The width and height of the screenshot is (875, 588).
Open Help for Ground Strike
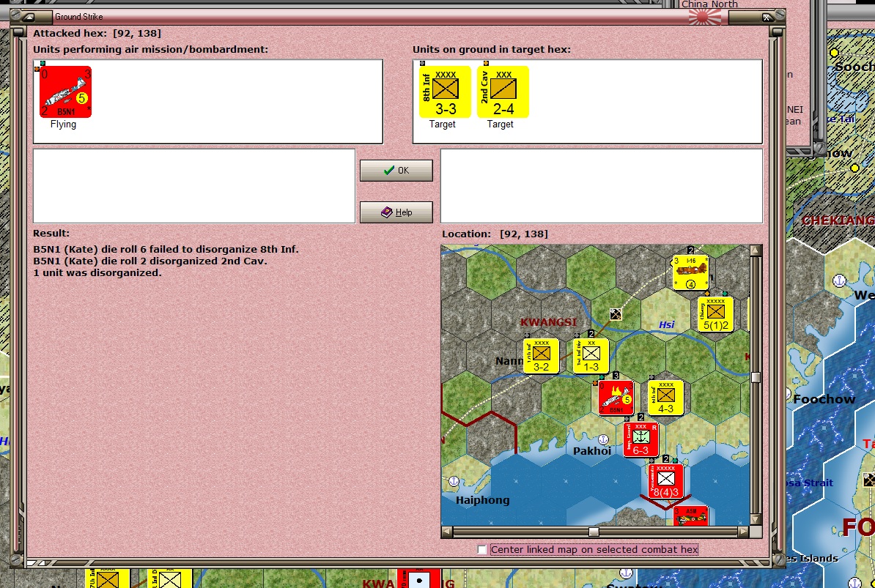(396, 212)
